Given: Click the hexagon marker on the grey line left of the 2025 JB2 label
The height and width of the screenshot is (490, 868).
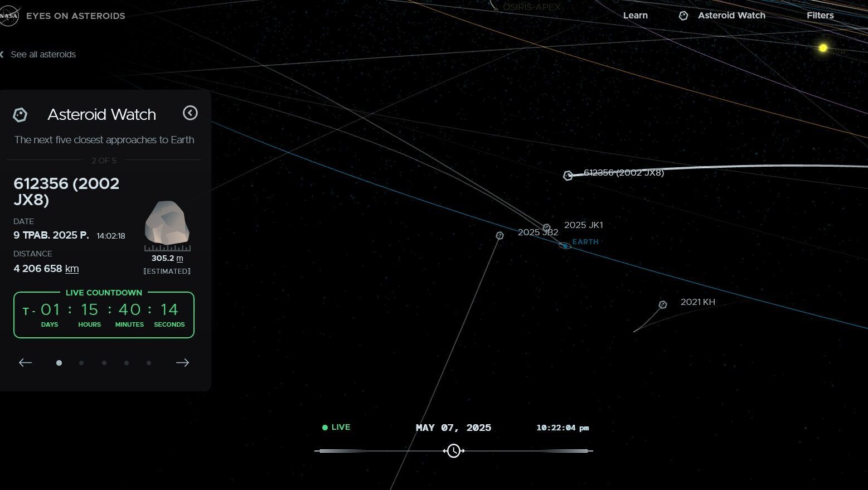Looking at the screenshot, I should (500, 236).
